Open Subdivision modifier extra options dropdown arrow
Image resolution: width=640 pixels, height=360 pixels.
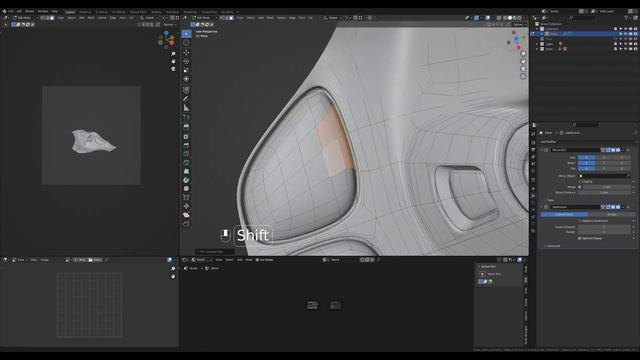pos(623,207)
